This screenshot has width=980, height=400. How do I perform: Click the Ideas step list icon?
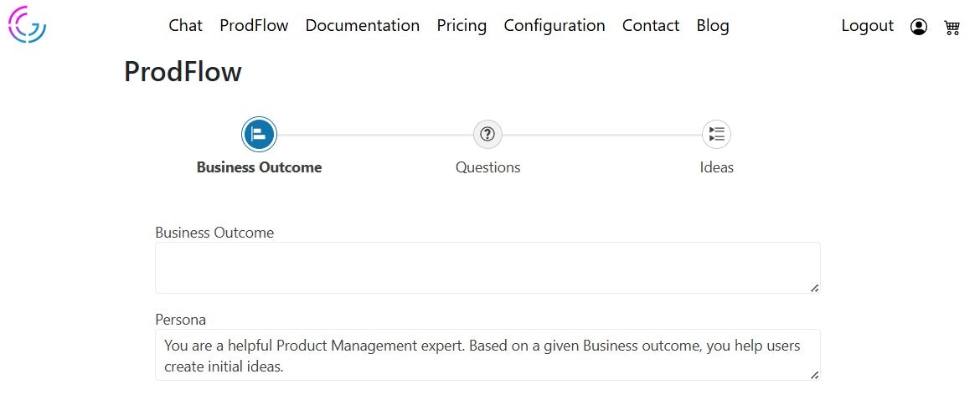click(716, 134)
